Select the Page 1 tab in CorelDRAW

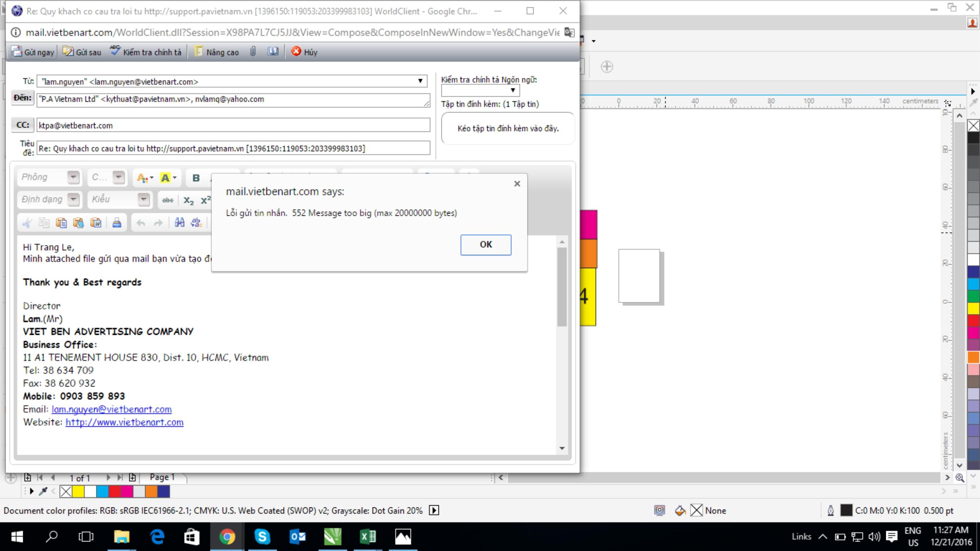162,477
